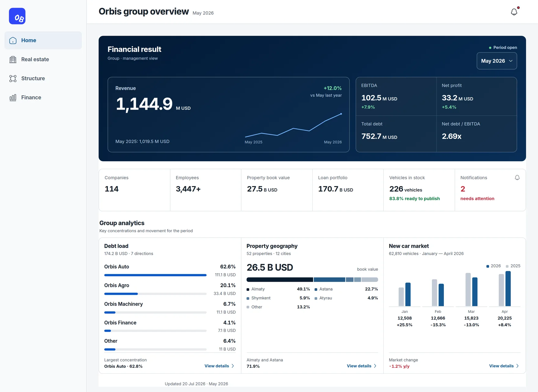
Task: Click the arrow beside New car market View details
Action: tap(518, 366)
